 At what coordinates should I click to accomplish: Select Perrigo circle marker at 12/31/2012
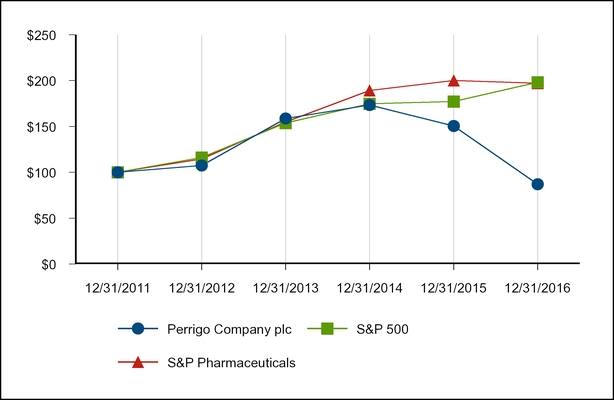point(201,165)
